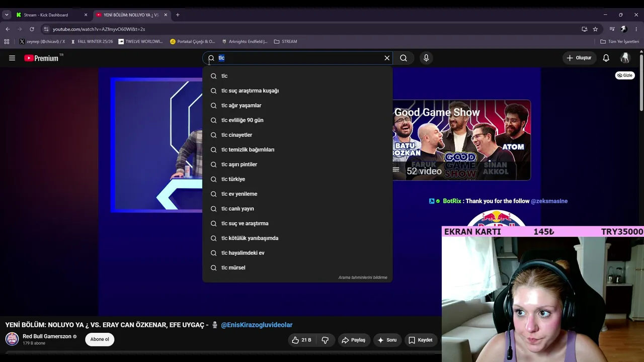The height and width of the screenshot is (362, 644).
Task: Choose suggestion 'tlc suç ve araştırma'
Action: [x=297, y=223]
